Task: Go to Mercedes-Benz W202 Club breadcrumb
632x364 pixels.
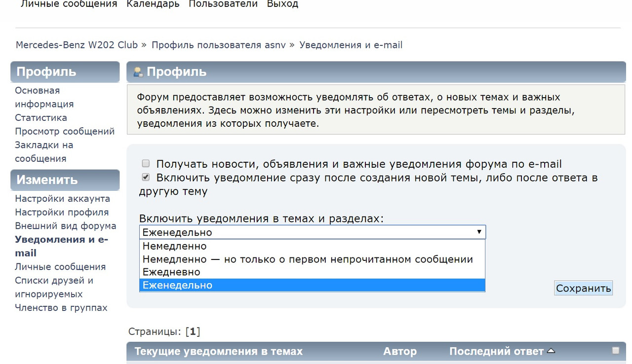Action: (x=77, y=45)
